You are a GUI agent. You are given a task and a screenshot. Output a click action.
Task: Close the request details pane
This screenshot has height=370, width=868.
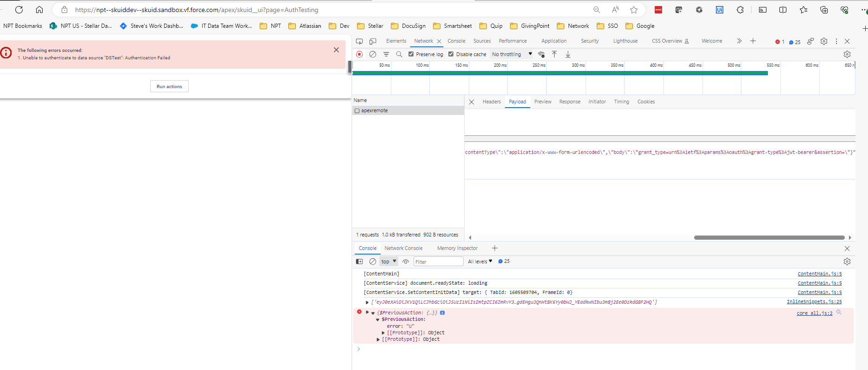pos(472,102)
